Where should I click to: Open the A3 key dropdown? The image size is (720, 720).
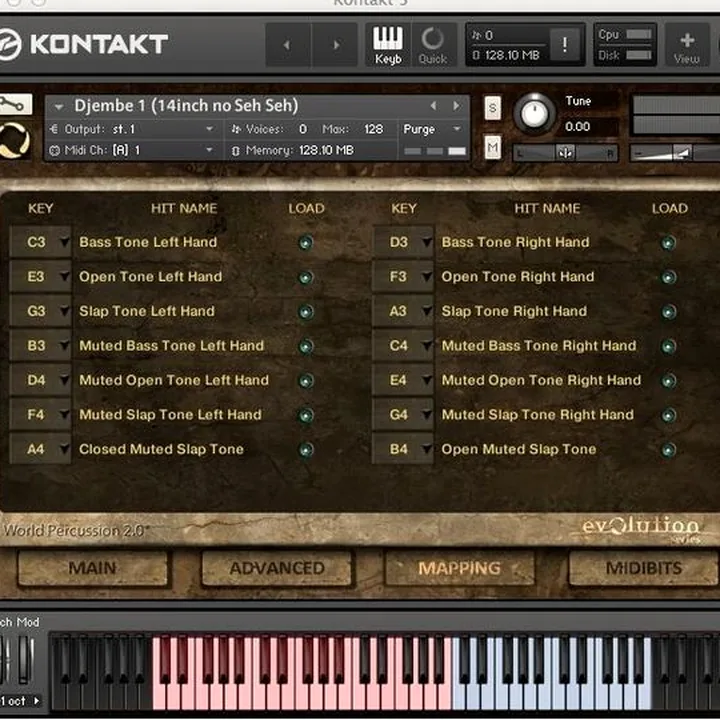(403, 311)
